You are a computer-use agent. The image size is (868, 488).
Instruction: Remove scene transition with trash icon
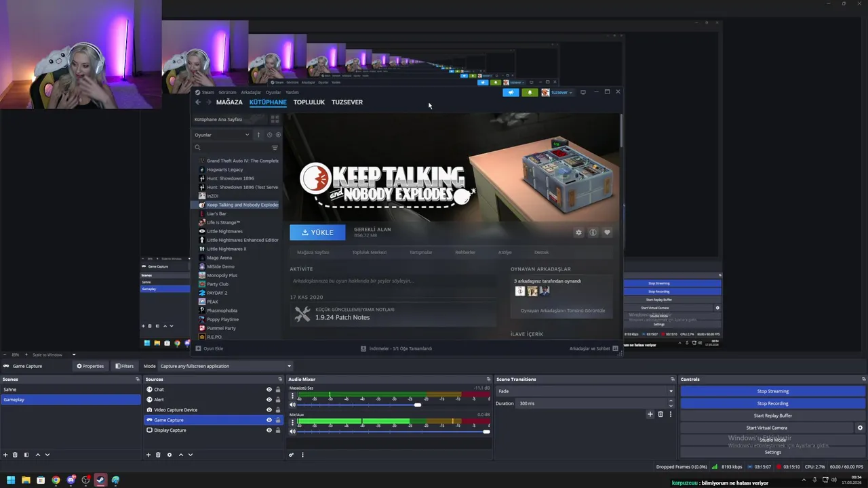pos(660,414)
